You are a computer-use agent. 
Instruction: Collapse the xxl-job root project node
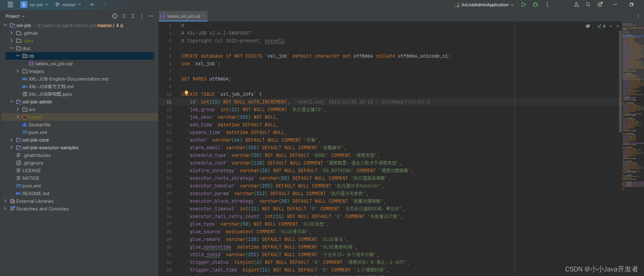(6, 25)
